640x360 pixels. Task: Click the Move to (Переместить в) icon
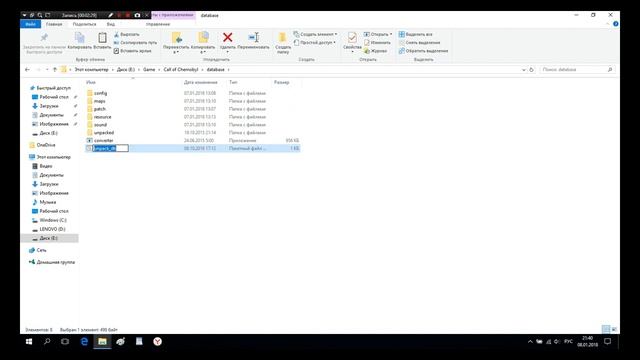click(177, 38)
